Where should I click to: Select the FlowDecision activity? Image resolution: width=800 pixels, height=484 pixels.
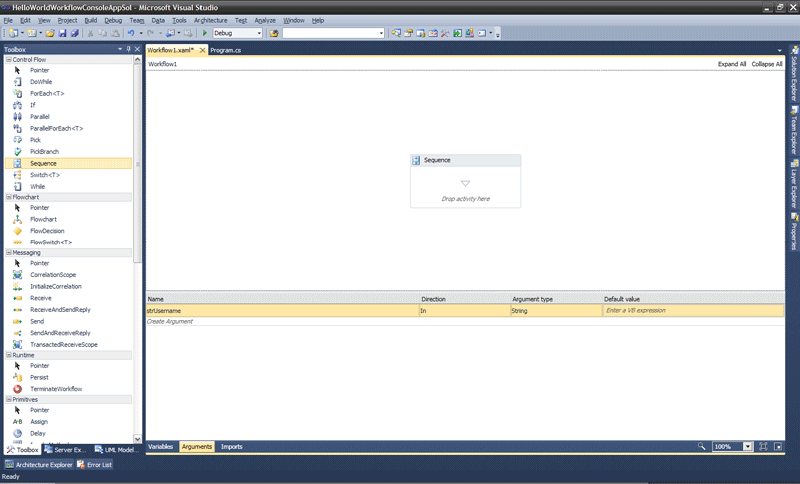[x=47, y=231]
